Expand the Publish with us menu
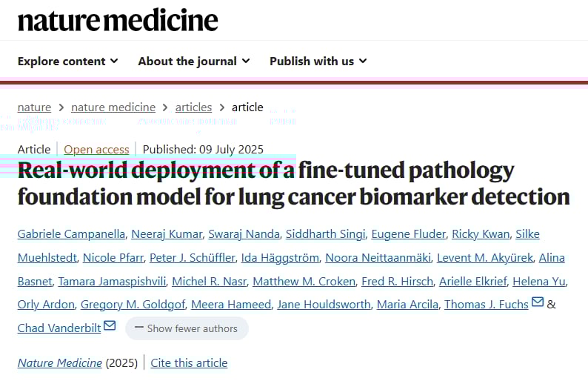 [x=318, y=61]
